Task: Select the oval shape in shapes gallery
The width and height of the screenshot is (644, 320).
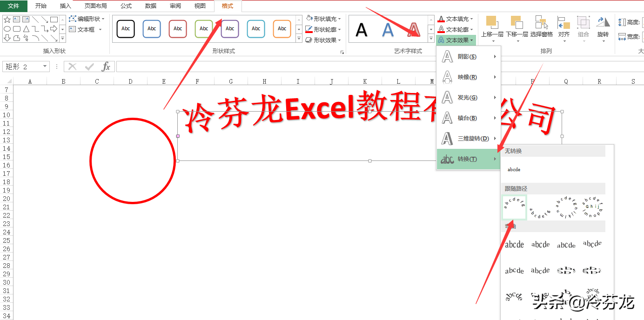Action: coord(7,29)
